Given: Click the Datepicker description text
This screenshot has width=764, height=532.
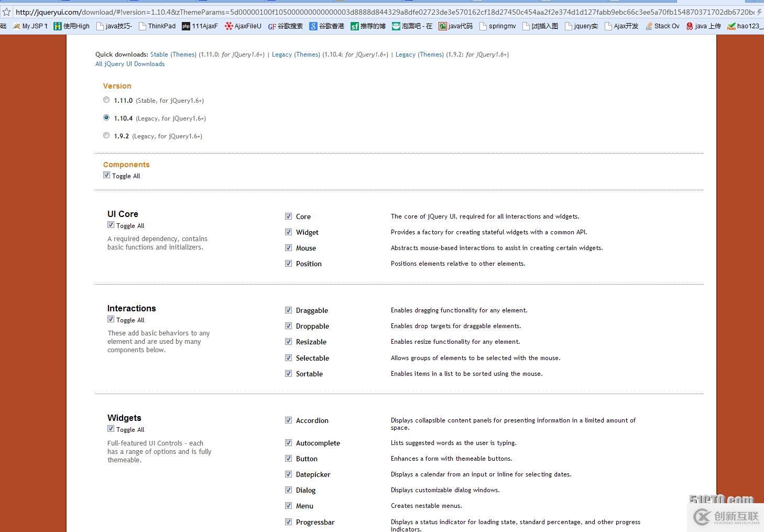Looking at the screenshot, I should (x=481, y=474).
